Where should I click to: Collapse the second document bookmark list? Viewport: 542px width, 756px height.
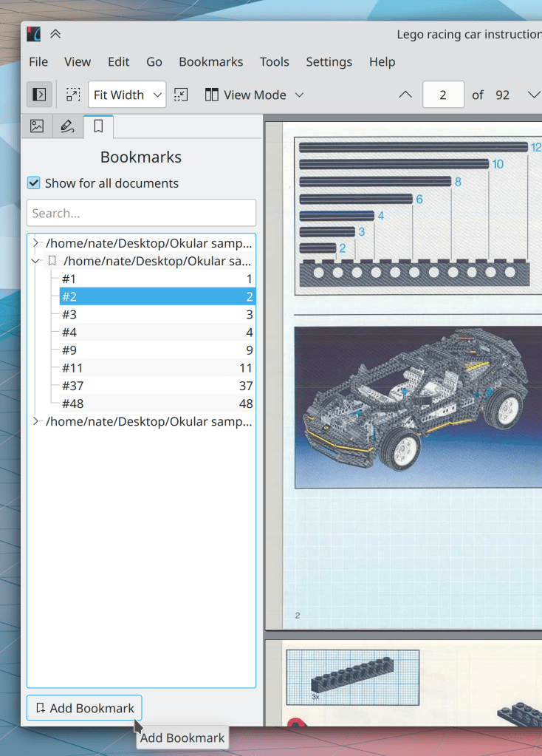pyautogui.click(x=35, y=261)
